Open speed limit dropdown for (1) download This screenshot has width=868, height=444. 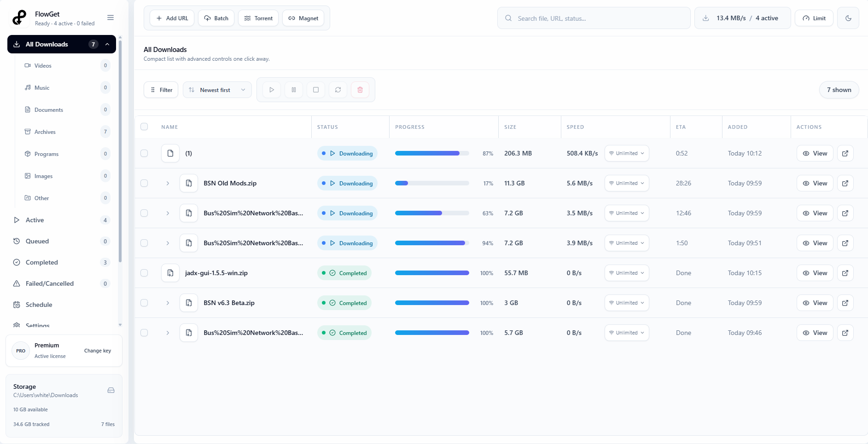point(627,153)
